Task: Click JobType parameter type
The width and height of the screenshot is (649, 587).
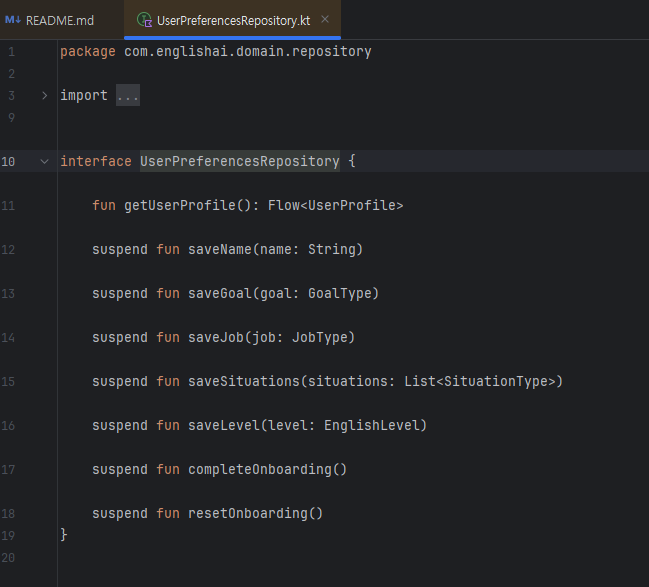Action: pyautogui.click(x=320, y=337)
